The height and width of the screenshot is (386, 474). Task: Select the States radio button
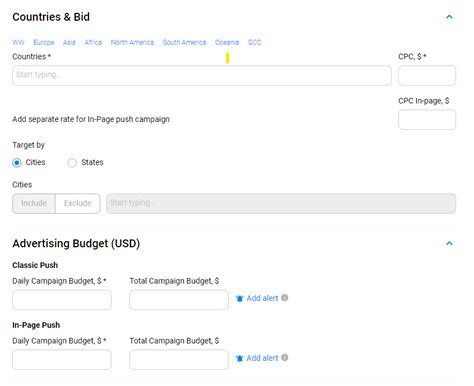click(72, 163)
